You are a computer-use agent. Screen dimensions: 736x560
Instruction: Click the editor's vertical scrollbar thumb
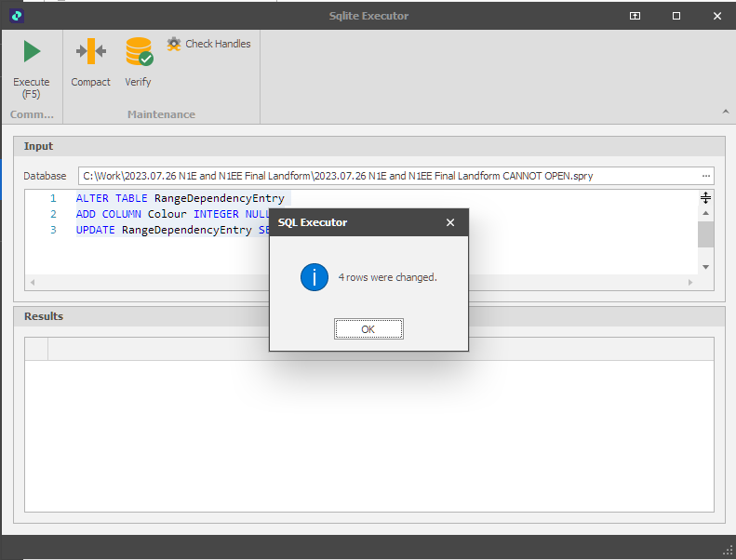click(x=705, y=234)
